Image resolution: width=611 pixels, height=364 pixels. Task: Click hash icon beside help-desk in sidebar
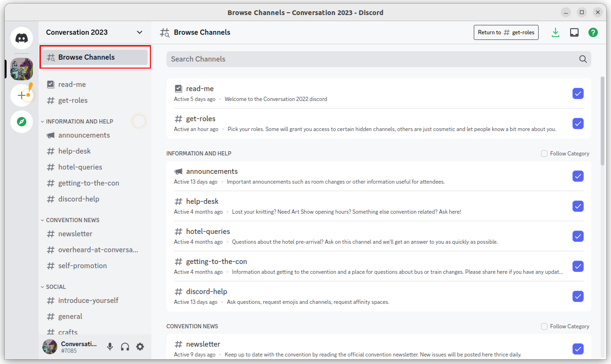click(x=51, y=151)
